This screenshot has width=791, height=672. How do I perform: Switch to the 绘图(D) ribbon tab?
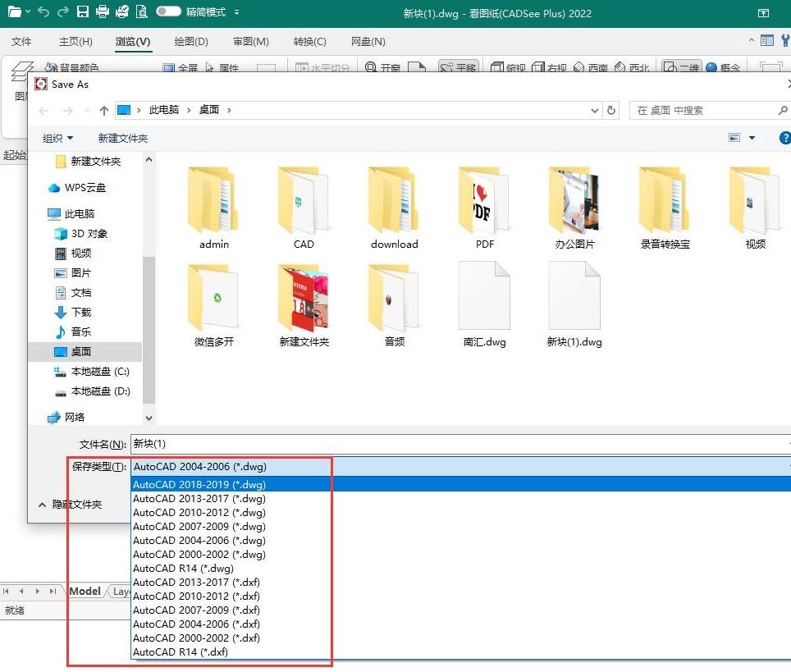[190, 41]
